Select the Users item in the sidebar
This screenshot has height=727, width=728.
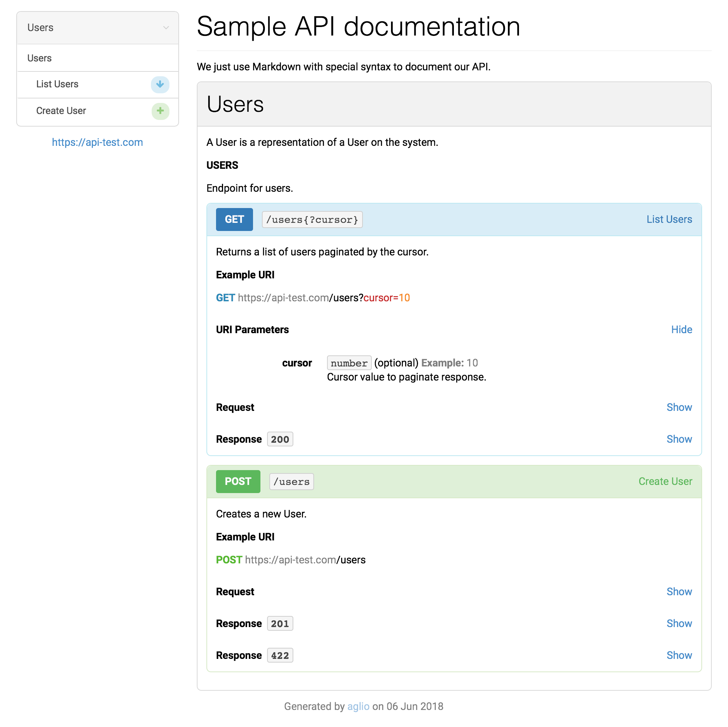[x=98, y=58]
